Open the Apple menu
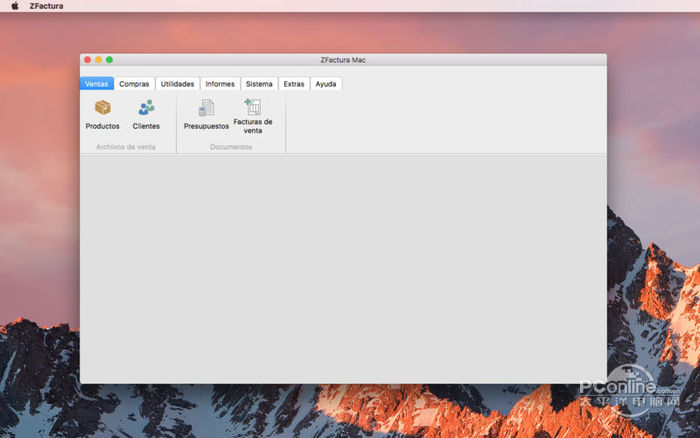This screenshot has height=438, width=700. [15, 6]
